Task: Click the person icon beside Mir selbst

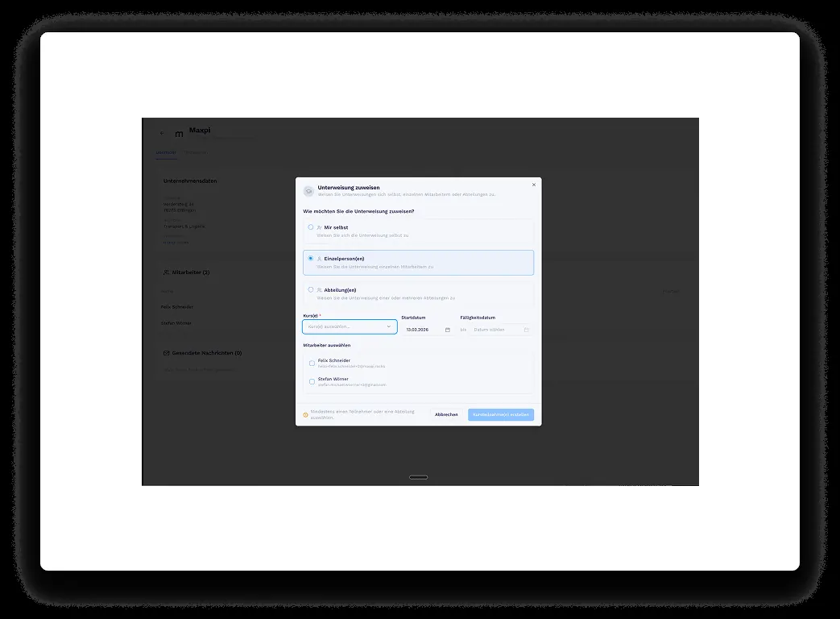Action: coord(319,228)
